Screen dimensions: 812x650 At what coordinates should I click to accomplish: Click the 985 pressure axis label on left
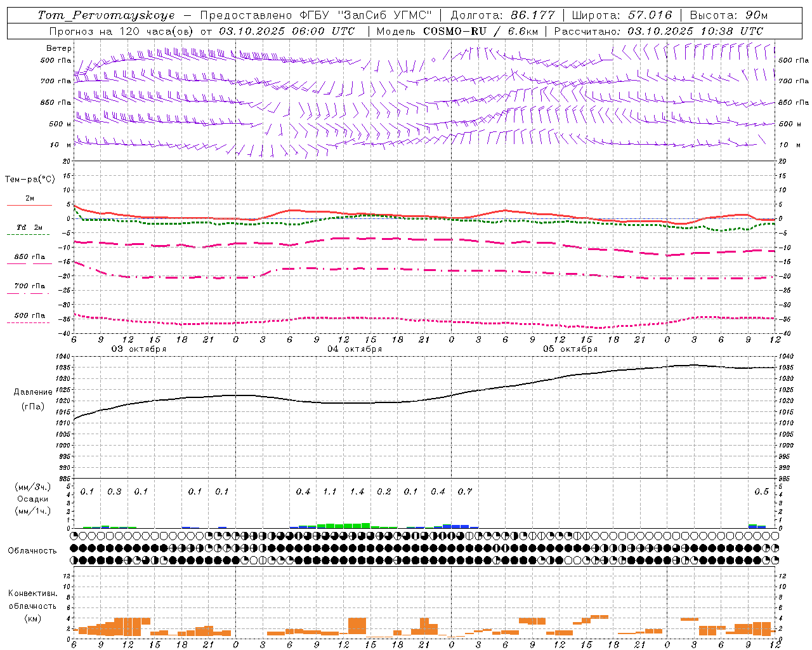click(65, 479)
